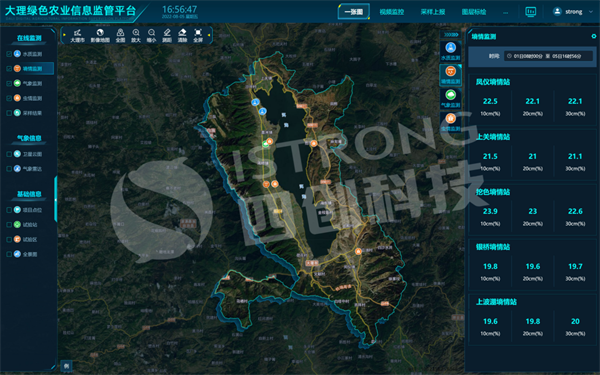
Task: Switch to the 视频监控 tab
Action: (391, 12)
